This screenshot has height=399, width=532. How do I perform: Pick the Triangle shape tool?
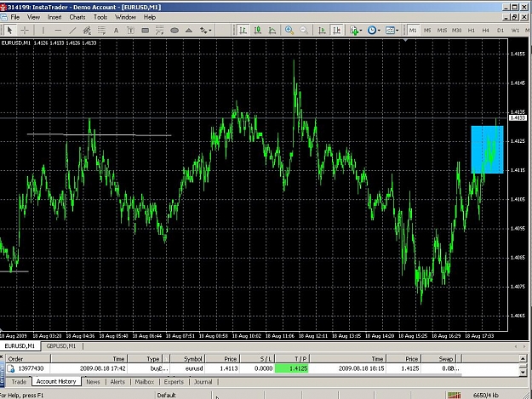(189, 31)
